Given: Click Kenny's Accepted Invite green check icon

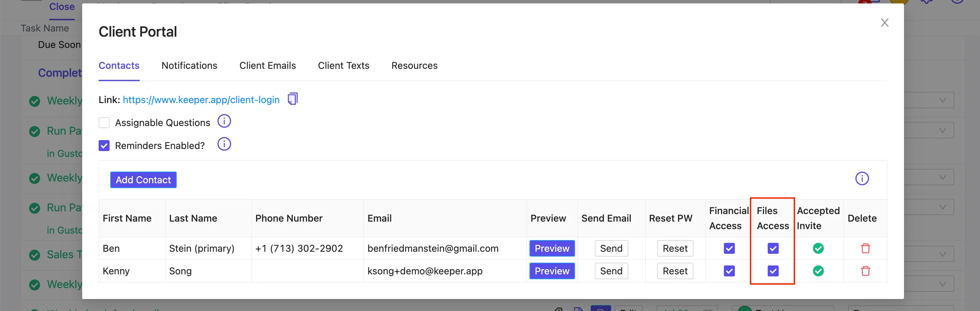Looking at the screenshot, I should [x=818, y=271].
